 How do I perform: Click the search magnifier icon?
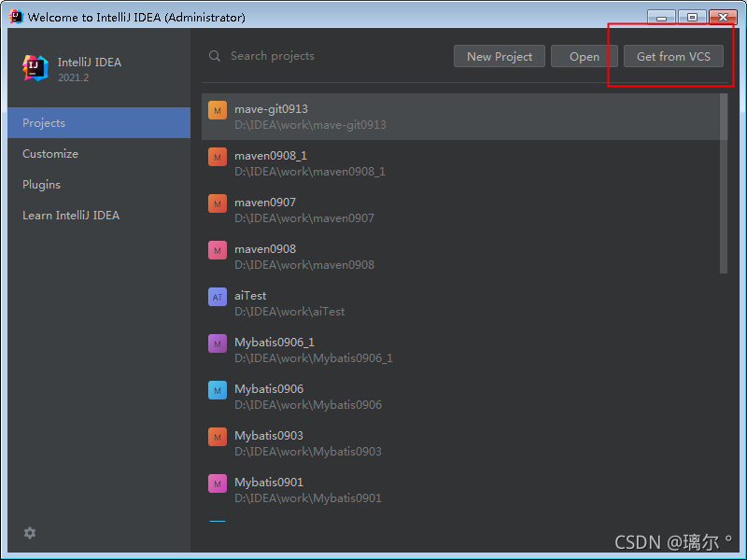click(x=215, y=56)
